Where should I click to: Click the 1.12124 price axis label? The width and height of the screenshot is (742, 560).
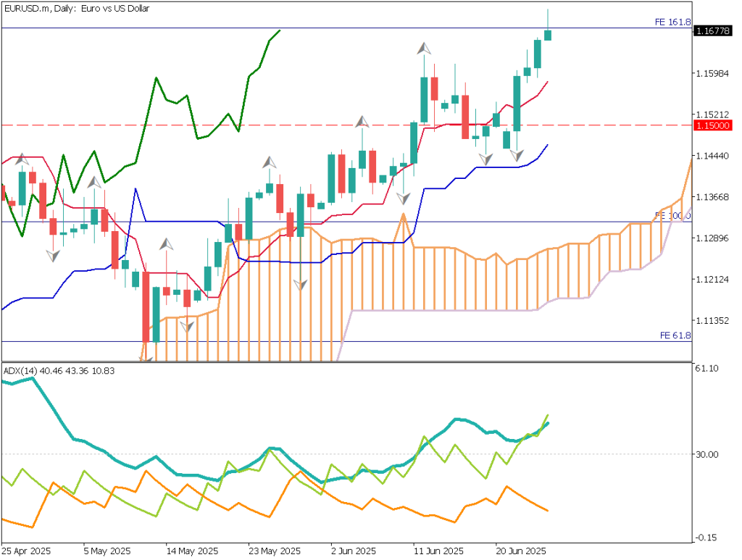[x=712, y=280]
